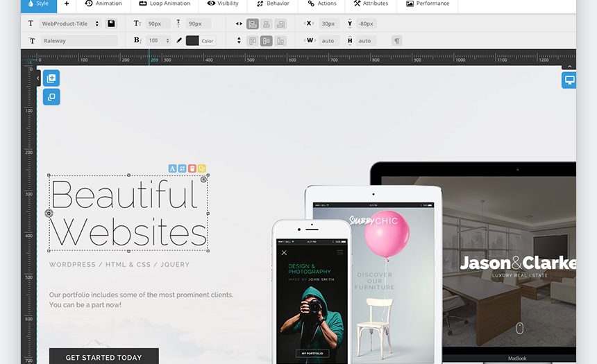Click the bold/italic font weight icon
This screenshot has width=597, height=364.
(137, 40)
